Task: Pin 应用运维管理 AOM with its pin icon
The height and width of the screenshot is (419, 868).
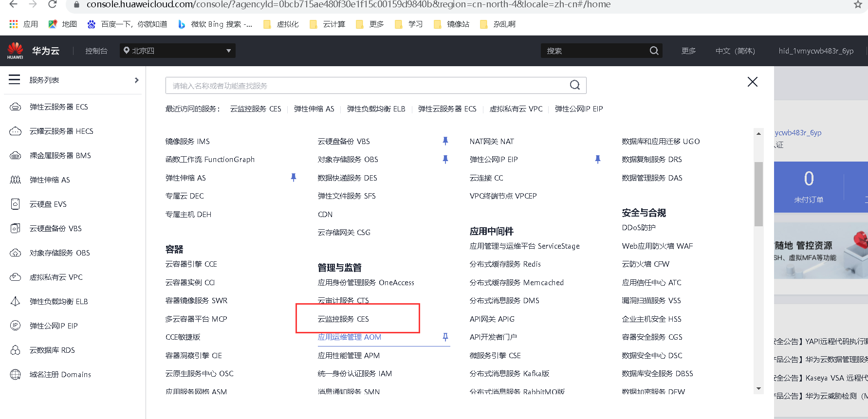Action: tap(445, 337)
